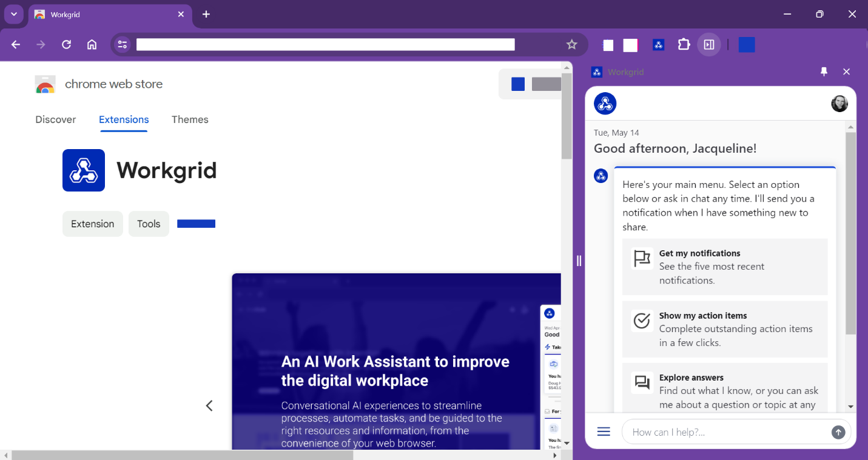Viewport: 868px width, 460px height.
Task: Click the Workgrid extension toolbar icon
Action: (659, 44)
